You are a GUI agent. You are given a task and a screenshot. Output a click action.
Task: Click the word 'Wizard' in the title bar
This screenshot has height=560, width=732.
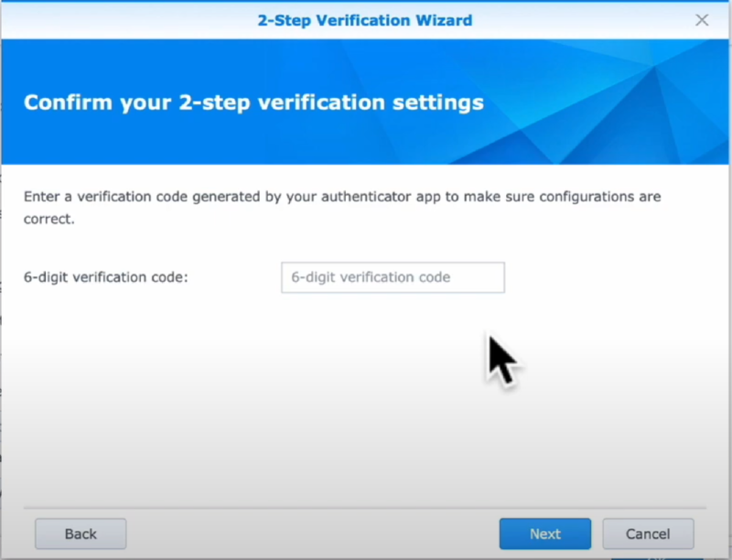[x=446, y=20]
